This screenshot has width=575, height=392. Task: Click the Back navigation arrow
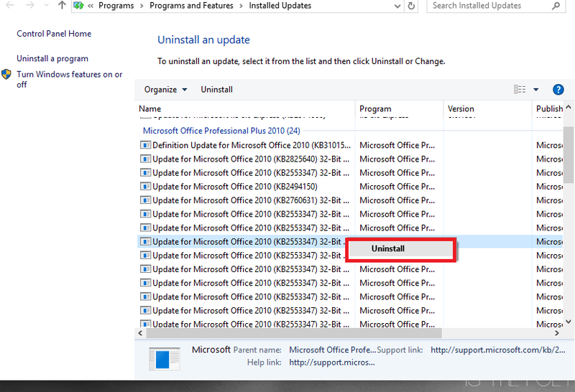tap(10, 5)
